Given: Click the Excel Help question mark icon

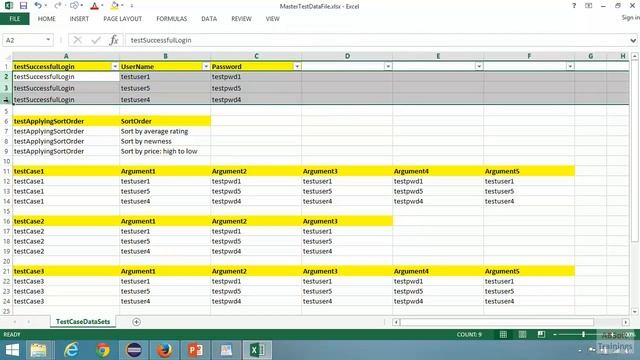Looking at the screenshot, I should [x=574, y=6].
